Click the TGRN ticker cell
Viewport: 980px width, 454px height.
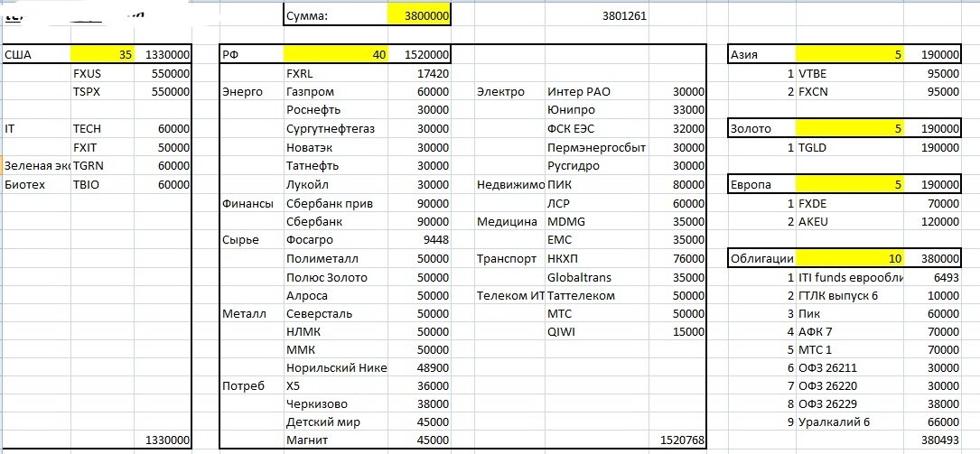click(102, 166)
